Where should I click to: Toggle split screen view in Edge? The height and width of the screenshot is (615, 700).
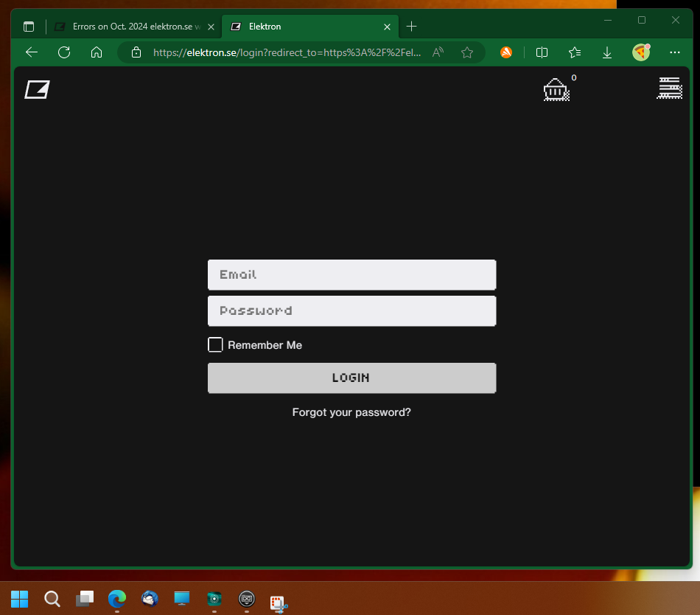(x=542, y=52)
